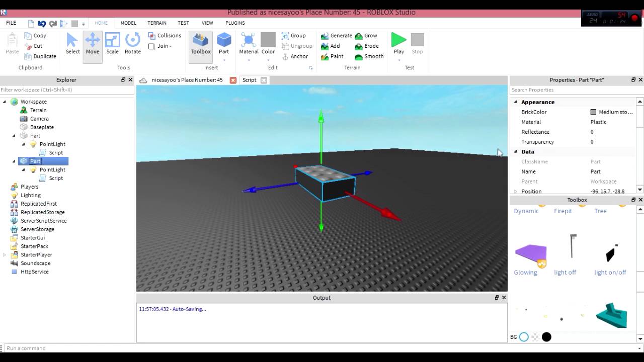Viewport: 644px width, 362px height.
Task: Open the Material dropdown arrow
Action: pos(249,60)
